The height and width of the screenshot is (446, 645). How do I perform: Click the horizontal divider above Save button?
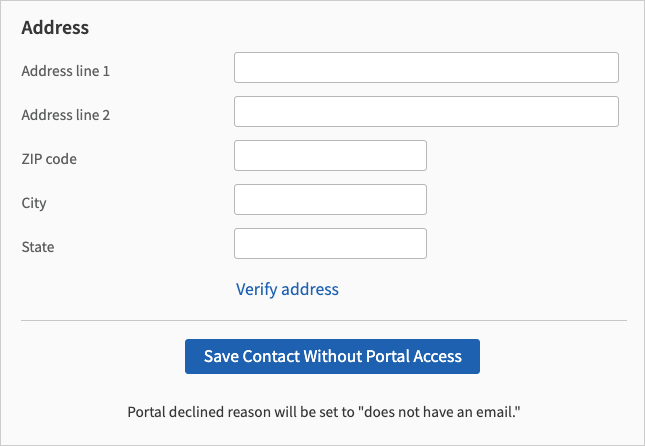323,321
